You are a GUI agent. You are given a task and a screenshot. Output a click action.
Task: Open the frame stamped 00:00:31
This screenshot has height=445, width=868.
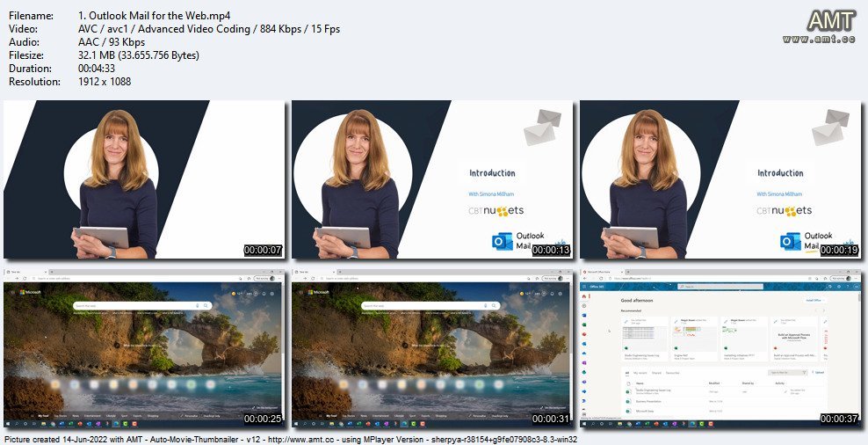[432, 348]
